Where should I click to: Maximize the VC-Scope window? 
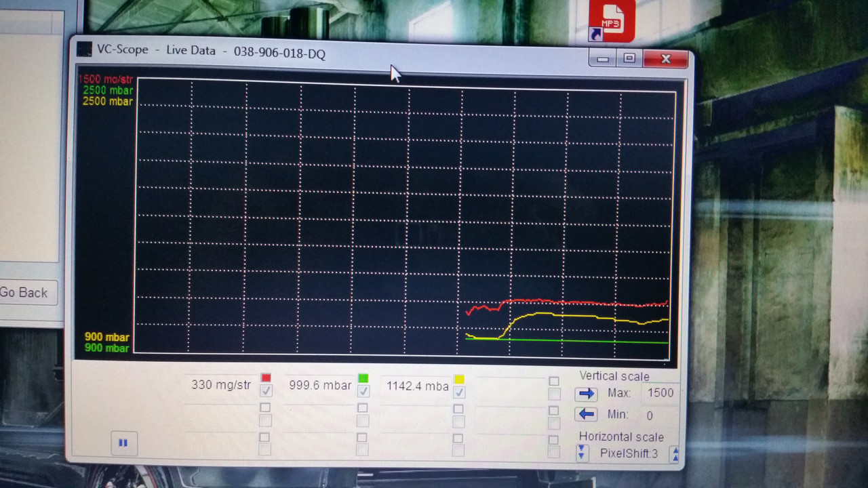[629, 59]
